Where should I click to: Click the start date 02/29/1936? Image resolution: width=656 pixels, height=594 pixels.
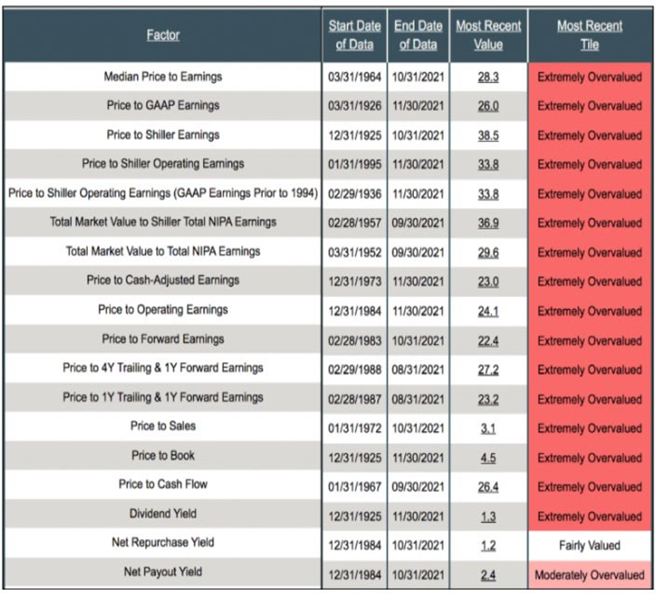[354, 195]
